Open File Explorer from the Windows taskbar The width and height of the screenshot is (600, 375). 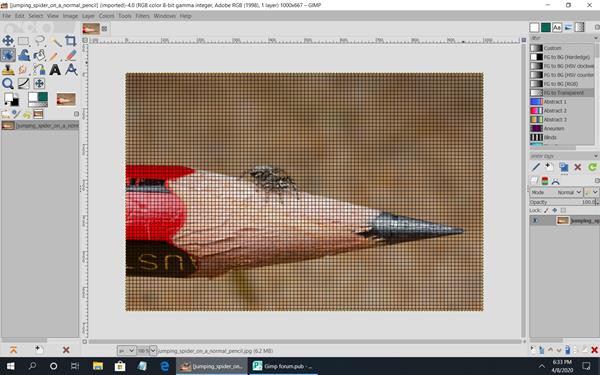[x=98, y=366]
